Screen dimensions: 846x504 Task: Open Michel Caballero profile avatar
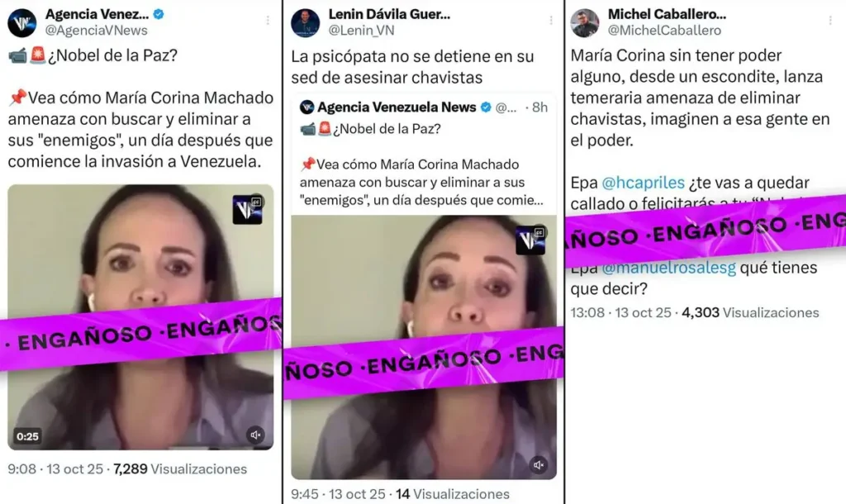pos(585,22)
